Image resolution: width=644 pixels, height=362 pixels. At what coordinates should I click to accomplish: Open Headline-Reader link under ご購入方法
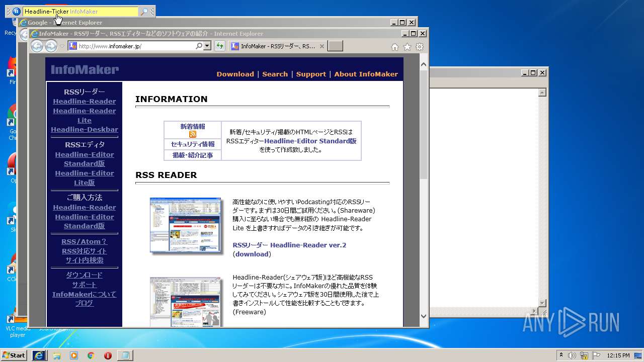tap(85, 207)
